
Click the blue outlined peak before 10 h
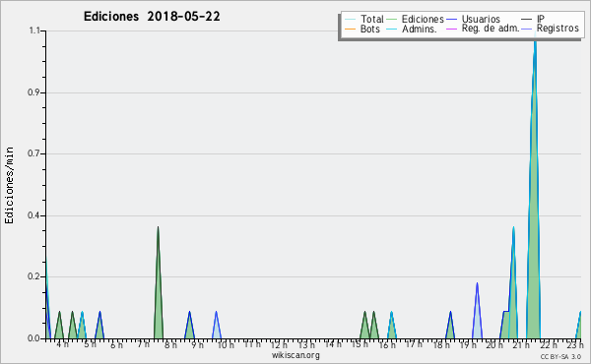click(x=217, y=327)
